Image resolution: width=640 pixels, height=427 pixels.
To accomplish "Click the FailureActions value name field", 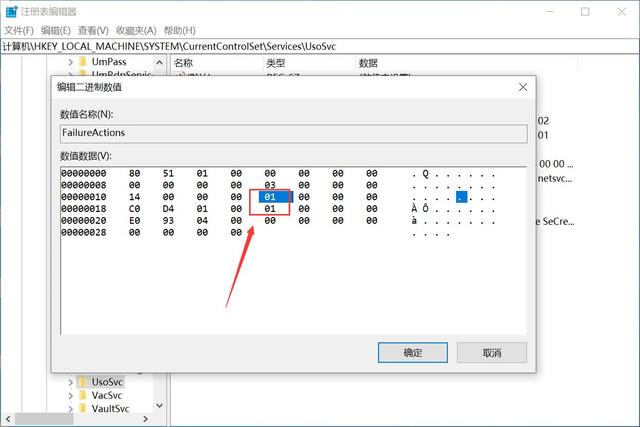I will point(293,133).
